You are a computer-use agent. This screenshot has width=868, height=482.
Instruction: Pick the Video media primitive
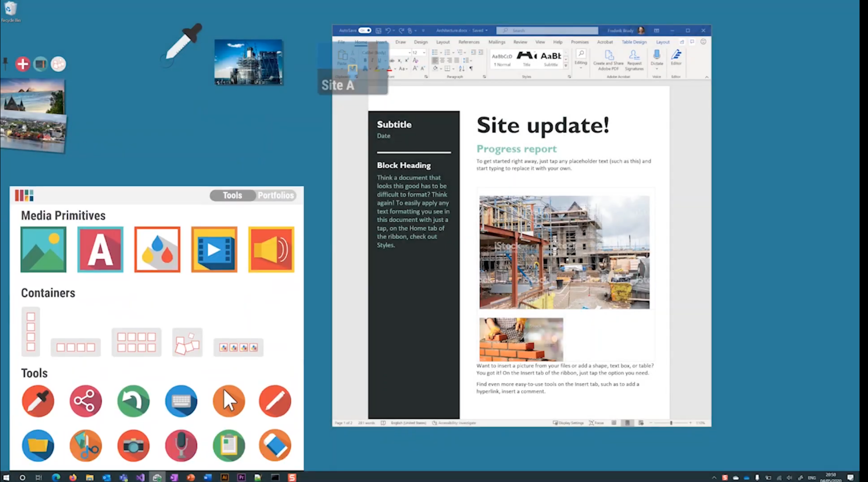click(x=214, y=250)
